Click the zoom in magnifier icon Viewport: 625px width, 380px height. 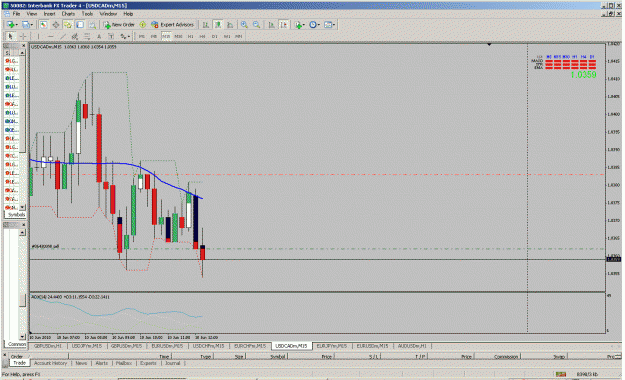pos(244,25)
